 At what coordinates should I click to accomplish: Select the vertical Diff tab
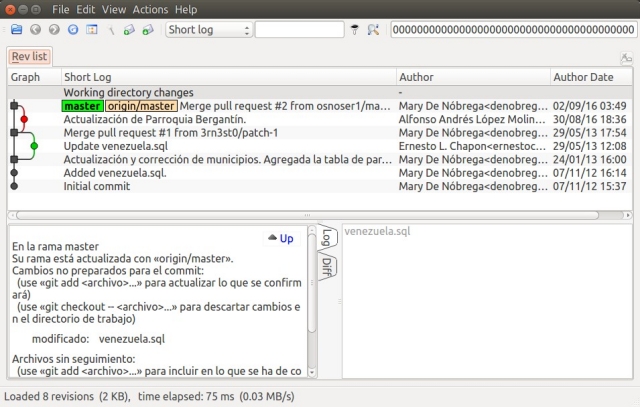327,267
